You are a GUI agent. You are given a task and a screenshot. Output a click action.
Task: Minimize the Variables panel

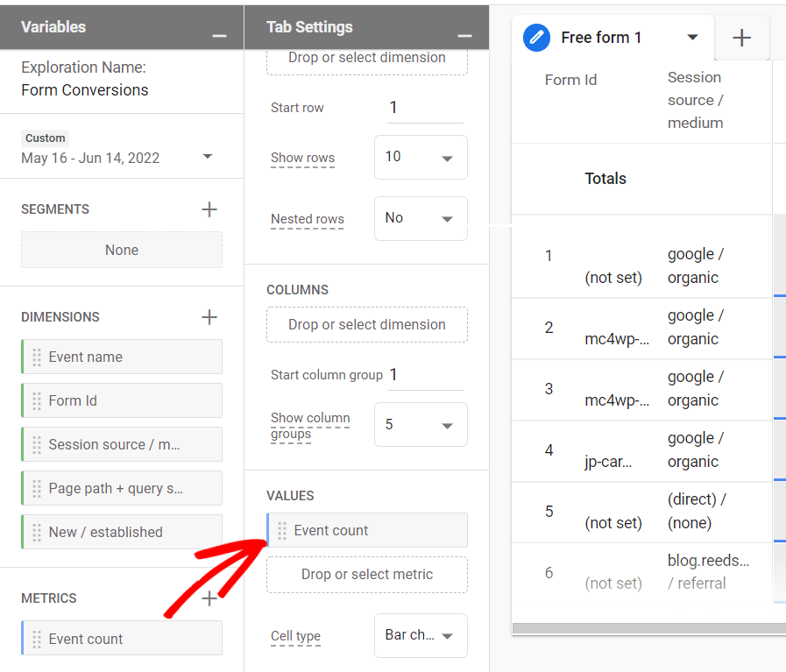[219, 35]
